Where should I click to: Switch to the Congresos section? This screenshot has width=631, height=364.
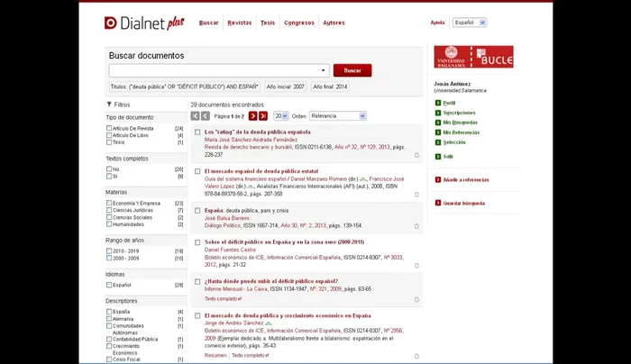(x=299, y=23)
